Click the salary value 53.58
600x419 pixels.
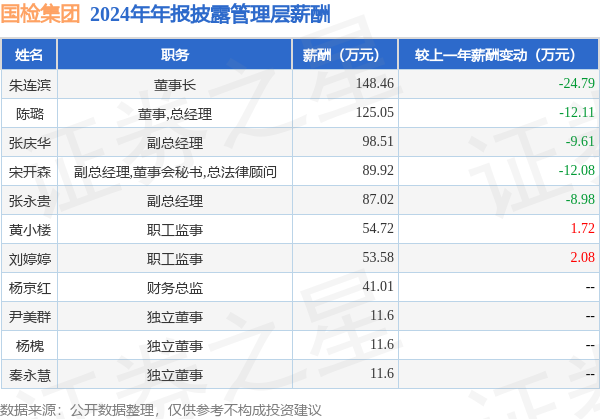pyautogui.click(x=378, y=257)
